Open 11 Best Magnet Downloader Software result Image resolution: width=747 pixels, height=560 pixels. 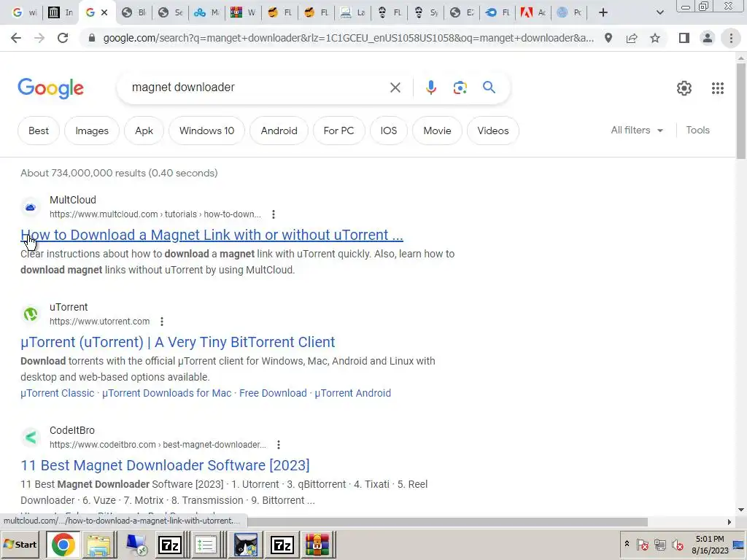[x=165, y=465]
